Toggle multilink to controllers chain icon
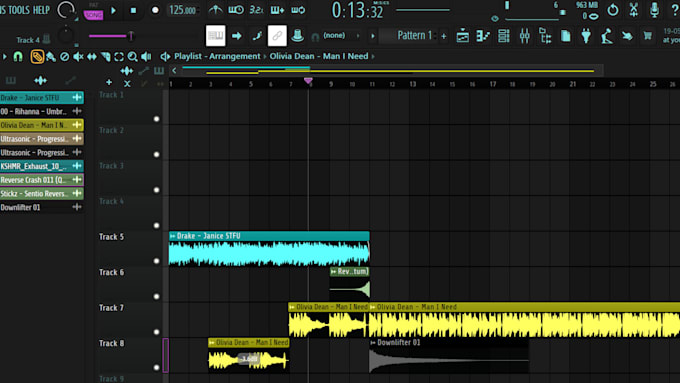The height and width of the screenshot is (383, 680). point(277,36)
